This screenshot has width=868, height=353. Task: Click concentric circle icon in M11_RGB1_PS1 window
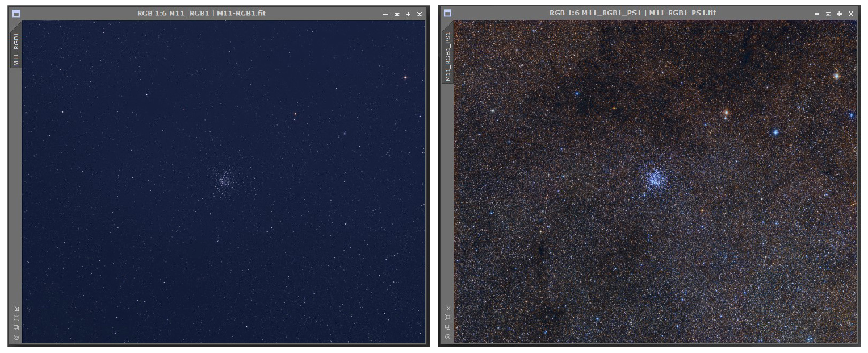[x=447, y=337]
